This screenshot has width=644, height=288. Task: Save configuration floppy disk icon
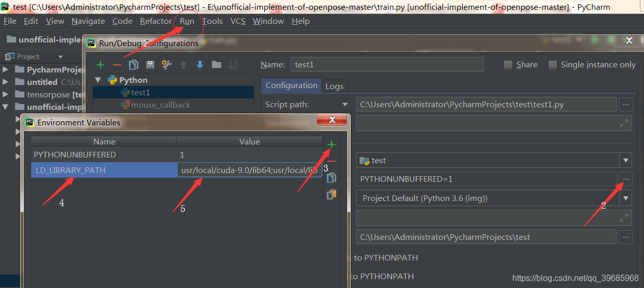[x=150, y=65]
